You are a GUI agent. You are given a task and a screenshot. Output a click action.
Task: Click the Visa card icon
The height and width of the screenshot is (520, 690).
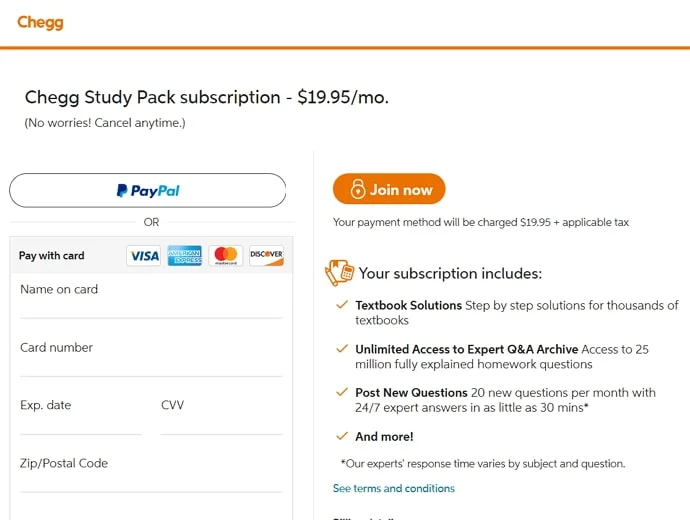[x=144, y=256]
